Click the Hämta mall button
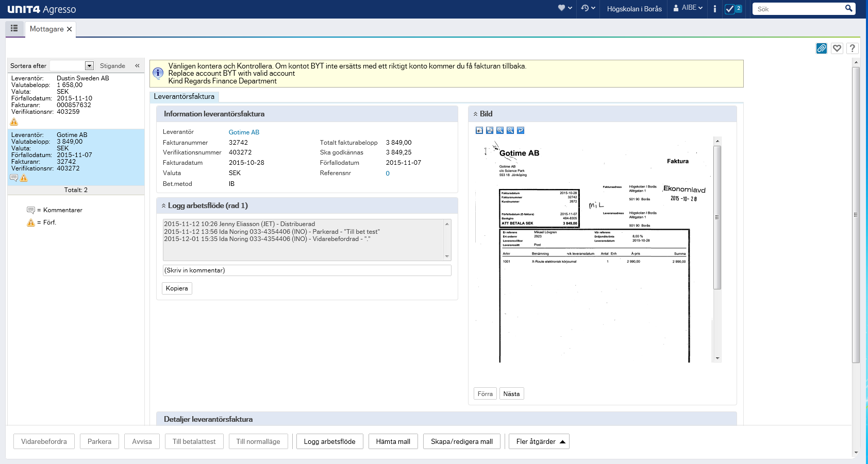The height and width of the screenshot is (464, 868). [x=393, y=441]
